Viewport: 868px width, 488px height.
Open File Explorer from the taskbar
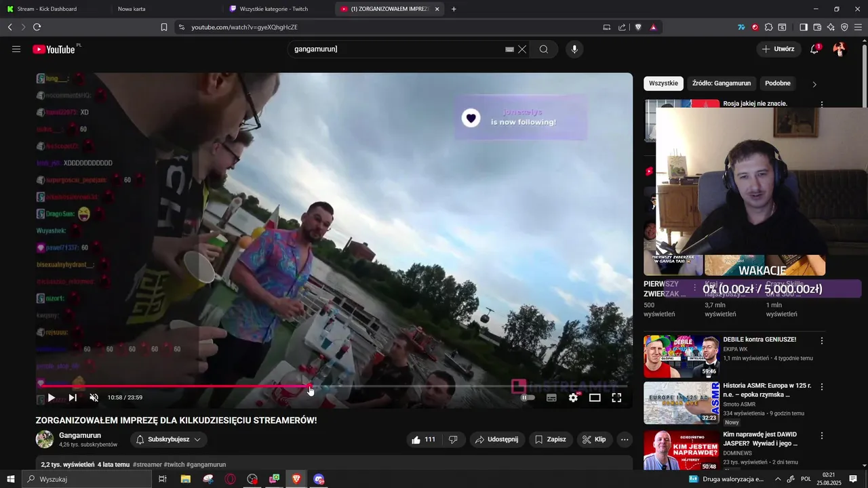click(x=185, y=479)
